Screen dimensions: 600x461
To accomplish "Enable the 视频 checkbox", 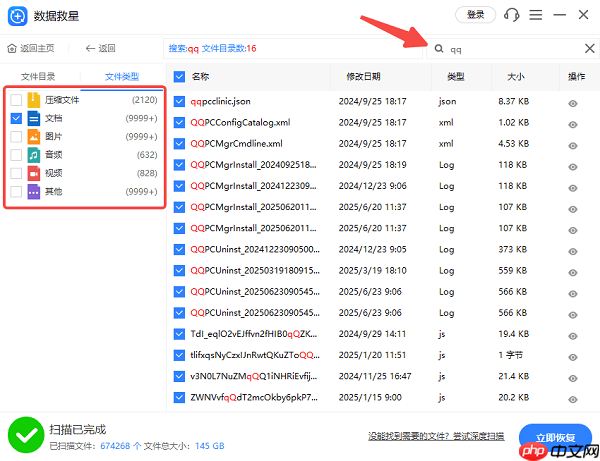I will click(16, 173).
